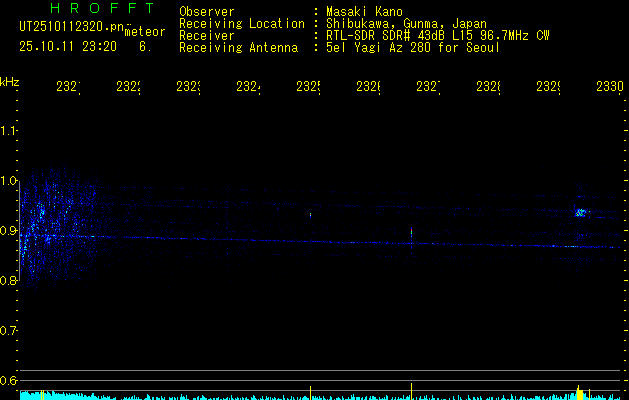This screenshot has height=400, width=629.
Task: Click the date stamp 25.10.11 23:20
Action: (x=68, y=46)
